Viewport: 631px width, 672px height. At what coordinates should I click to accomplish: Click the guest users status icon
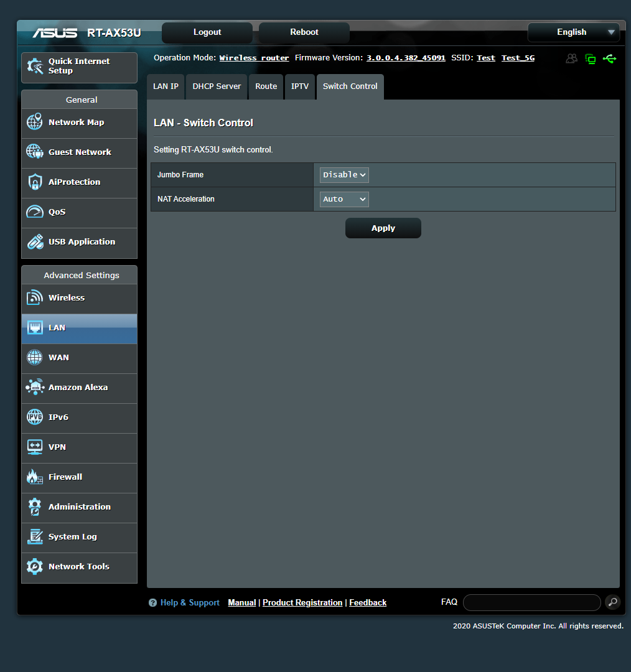pyautogui.click(x=571, y=58)
